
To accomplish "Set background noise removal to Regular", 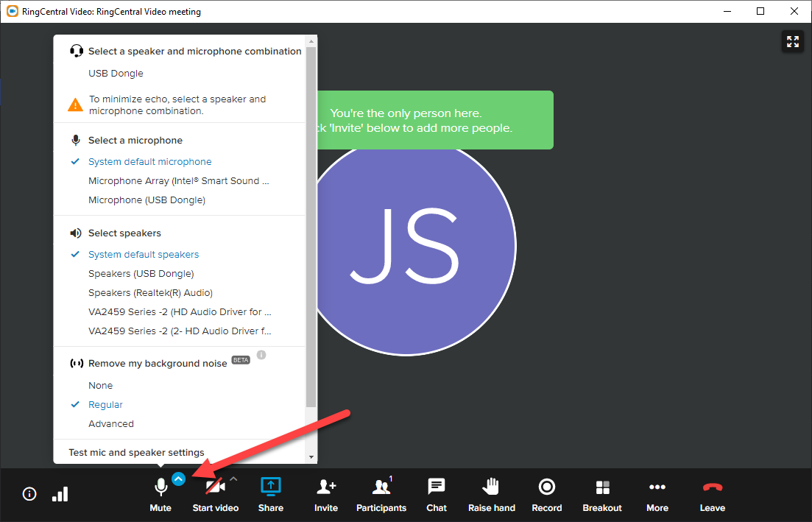I will tap(105, 404).
